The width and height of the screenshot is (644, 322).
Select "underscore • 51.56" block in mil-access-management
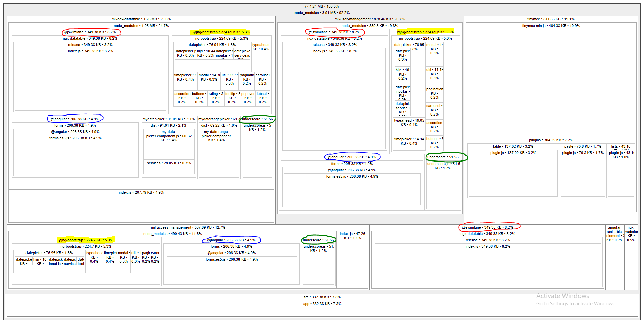tap(318, 240)
